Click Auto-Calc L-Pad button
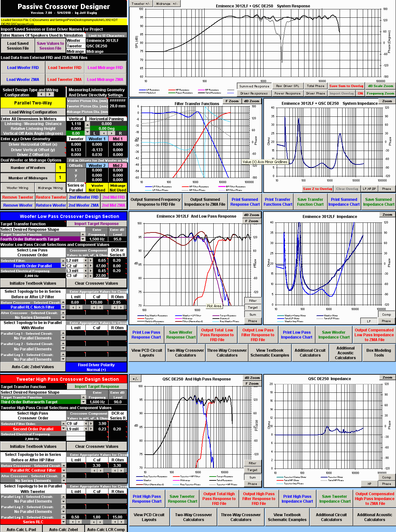This screenshot has width=396, height=532. tap(21, 529)
